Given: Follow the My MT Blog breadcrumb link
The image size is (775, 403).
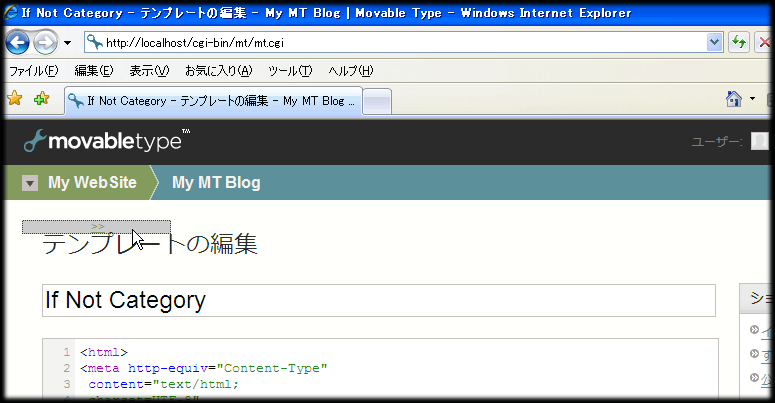Looking at the screenshot, I should [x=216, y=182].
